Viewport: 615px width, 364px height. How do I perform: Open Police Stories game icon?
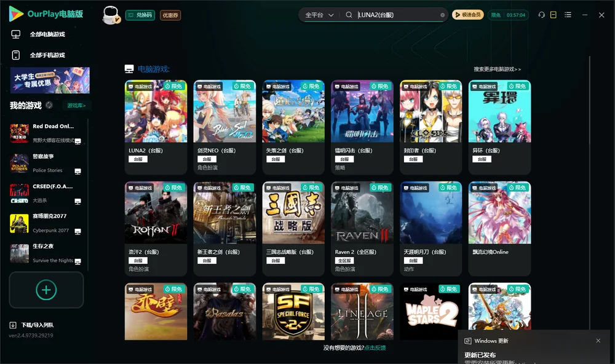point(19,163)
